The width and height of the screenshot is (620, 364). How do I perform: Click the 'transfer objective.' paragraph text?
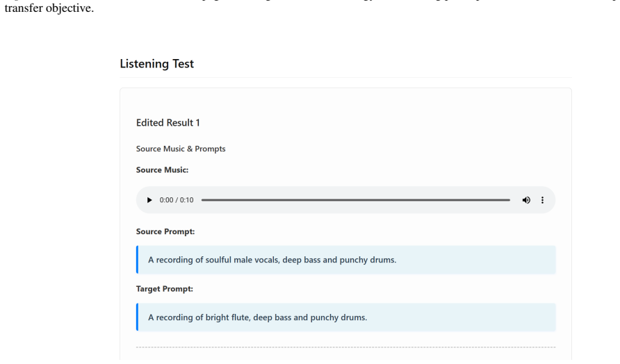pos(49,8)
